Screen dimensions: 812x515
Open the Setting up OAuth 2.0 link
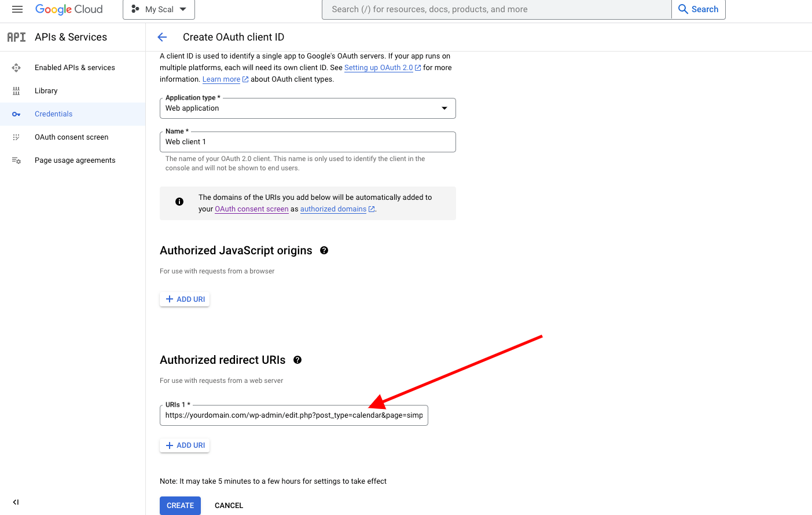coord(379,68)
